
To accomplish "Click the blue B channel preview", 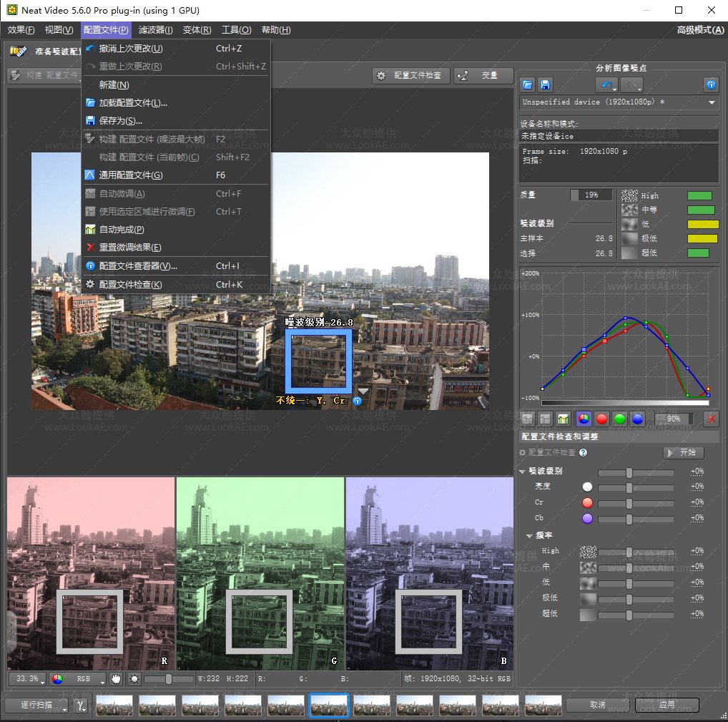I will coord(430,573).
